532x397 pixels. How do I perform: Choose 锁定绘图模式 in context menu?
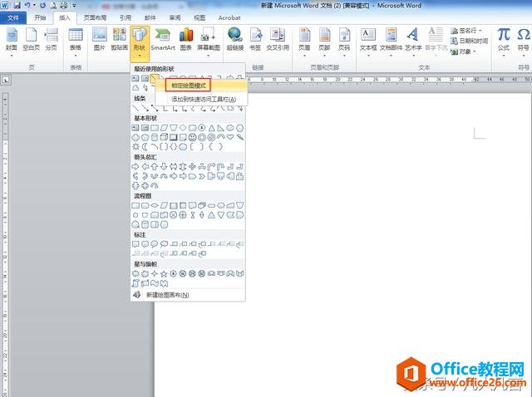(x=189, y=86)
